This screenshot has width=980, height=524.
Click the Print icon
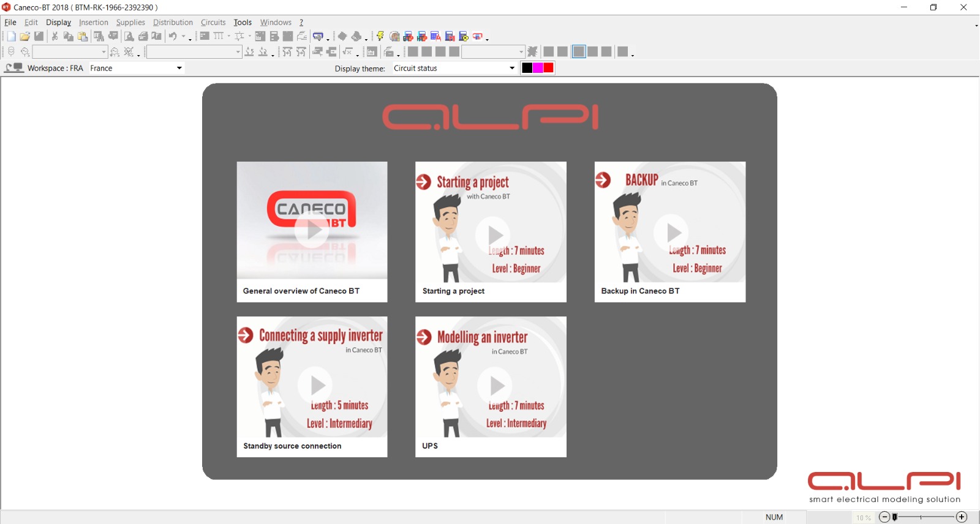[x=143, y=37]
